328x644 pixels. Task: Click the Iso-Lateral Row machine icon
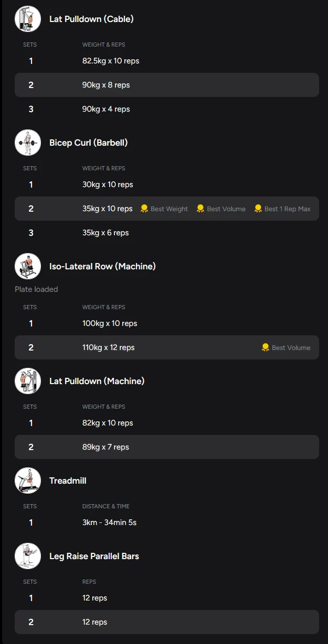coord(28,266)
